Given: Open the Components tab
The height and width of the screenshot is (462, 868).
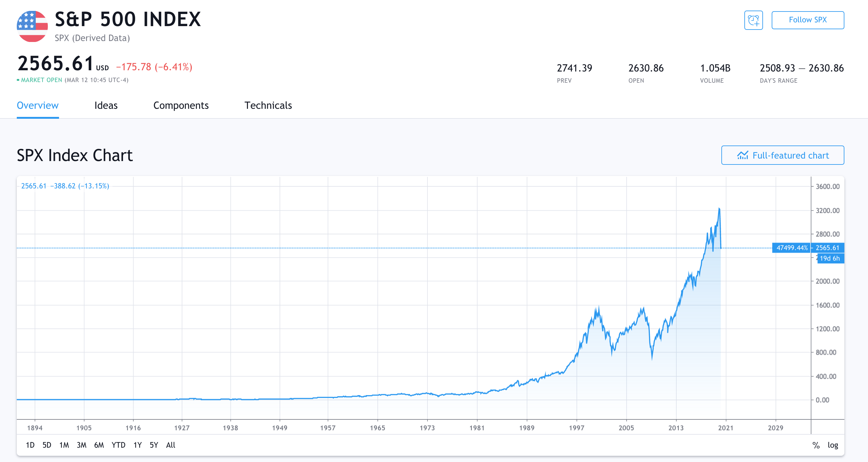Looking at the screenshot, I should (181, 105).
